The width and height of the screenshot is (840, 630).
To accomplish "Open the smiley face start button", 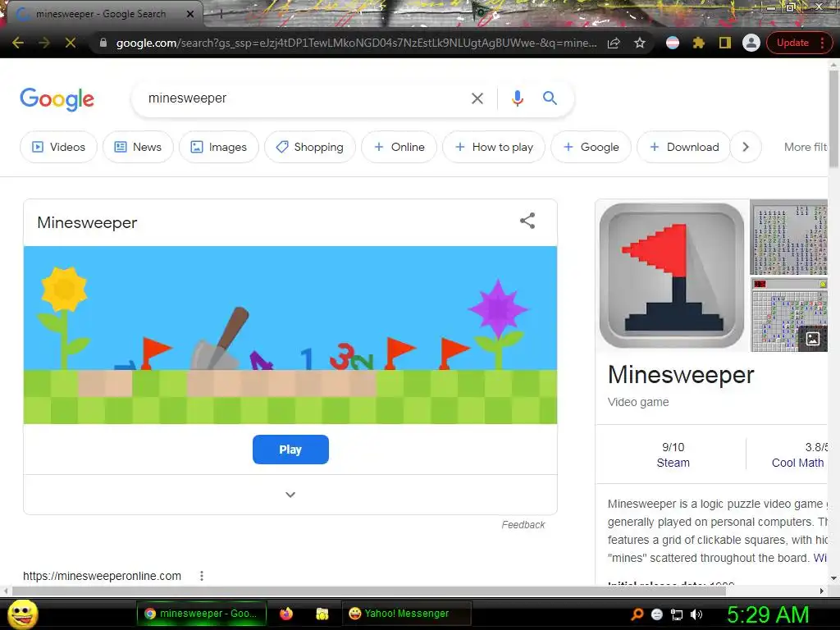I will pyautogui.click(x=22, y=614).
